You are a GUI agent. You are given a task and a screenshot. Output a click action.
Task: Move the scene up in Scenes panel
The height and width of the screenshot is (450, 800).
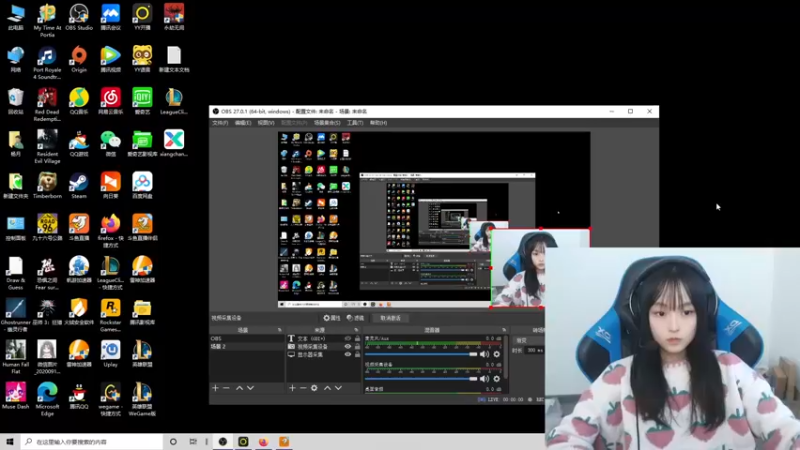click(239, 388)
